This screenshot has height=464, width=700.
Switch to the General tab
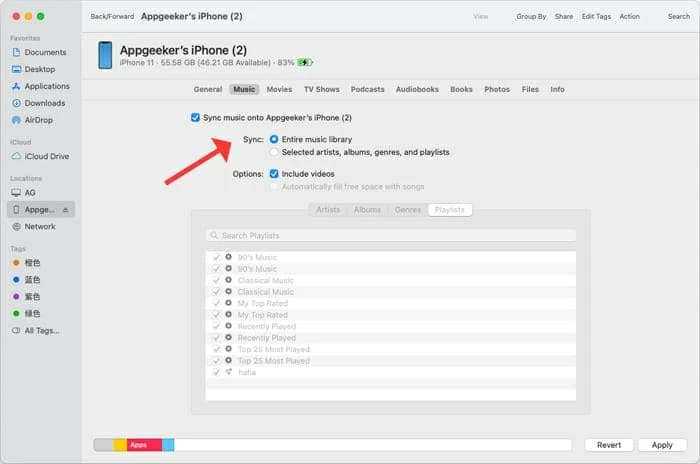click(207, 89)
